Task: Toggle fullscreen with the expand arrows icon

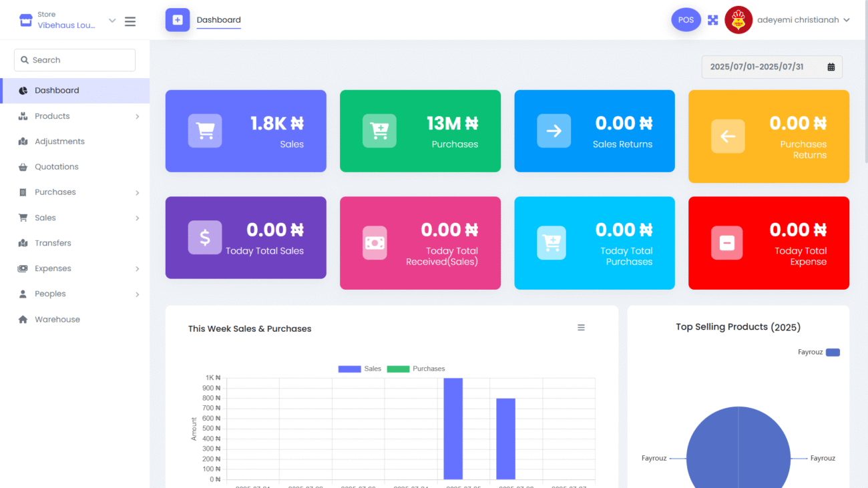Action: (712, 20)
